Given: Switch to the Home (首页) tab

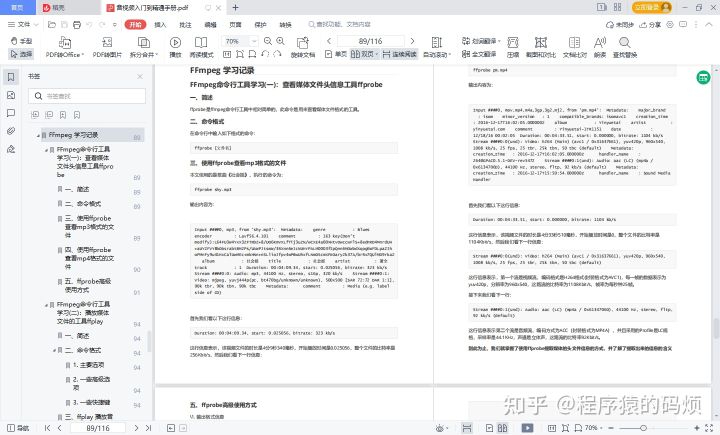Looking at the screenshot, I should (x=17, y=7).
